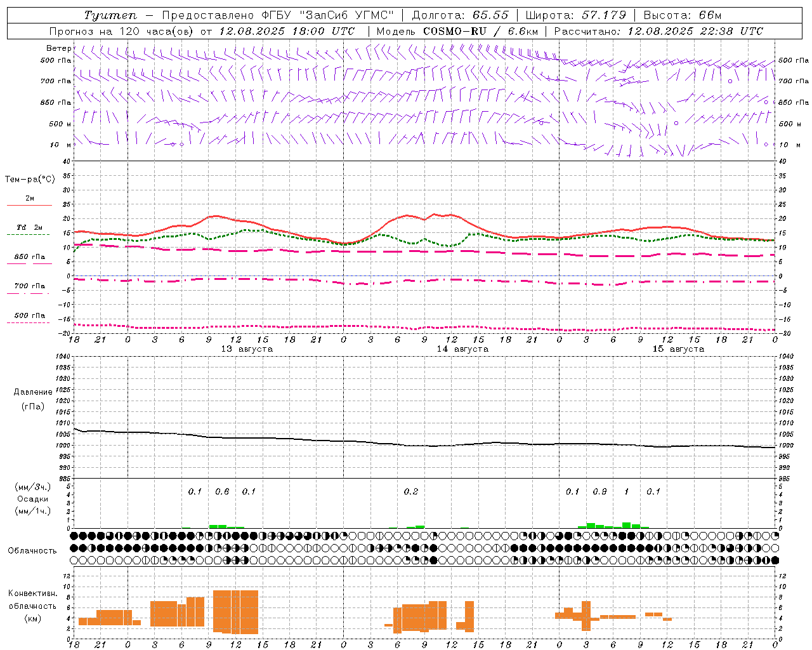Select the ФГБУ "ЗапСиб УГМС" provider text

point(327,15)
